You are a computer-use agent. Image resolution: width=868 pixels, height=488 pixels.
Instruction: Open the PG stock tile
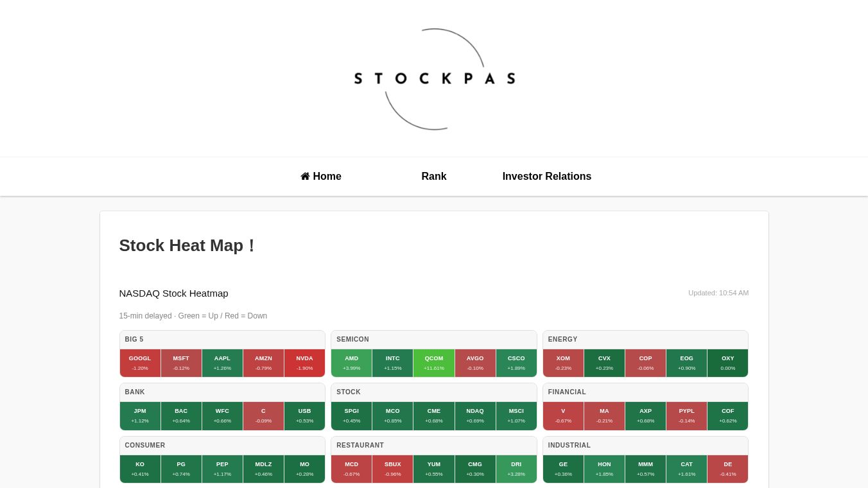click(x=181, y=469)
